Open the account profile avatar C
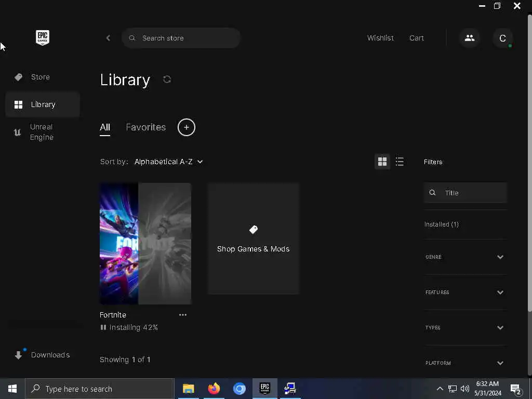 (x=502, y=38)
